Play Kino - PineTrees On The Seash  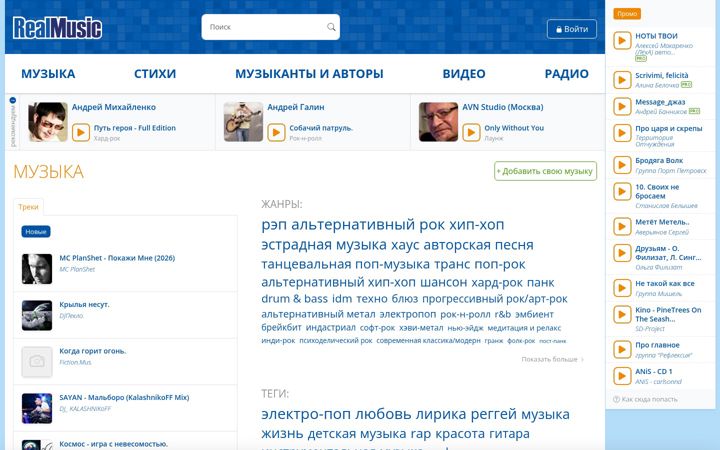pos(622,315)
